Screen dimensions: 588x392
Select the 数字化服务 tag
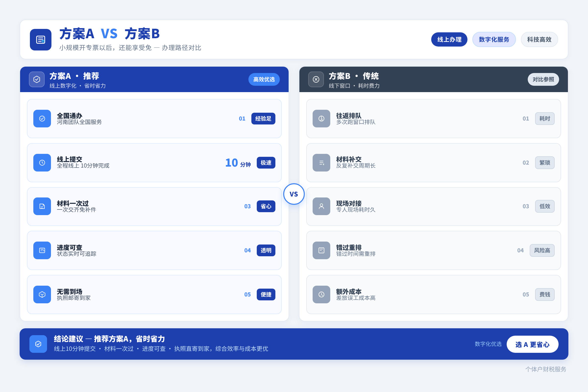click(494, 39)
